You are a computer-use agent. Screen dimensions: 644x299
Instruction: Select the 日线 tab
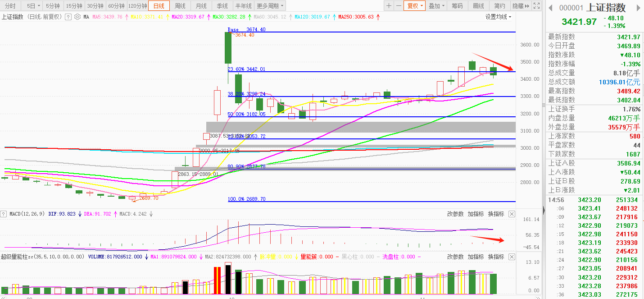(x=159, y=6)
